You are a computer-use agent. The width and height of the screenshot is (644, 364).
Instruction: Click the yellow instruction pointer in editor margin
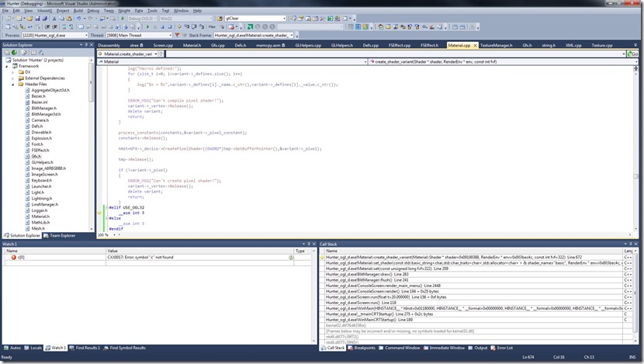click(x=99, y=213)
